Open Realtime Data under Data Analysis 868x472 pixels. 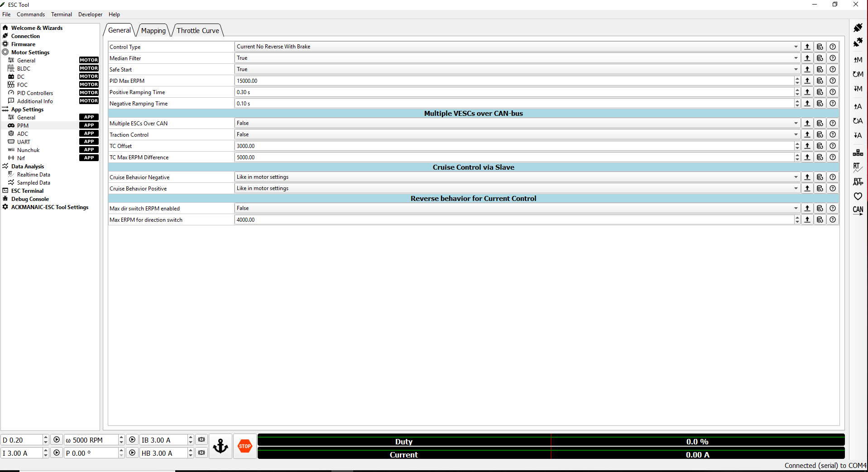[x=34, y=175]
